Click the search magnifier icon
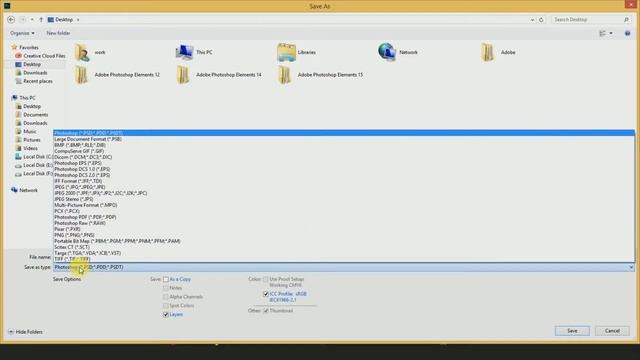The image size is (640, 360). [x=627, y=20]
